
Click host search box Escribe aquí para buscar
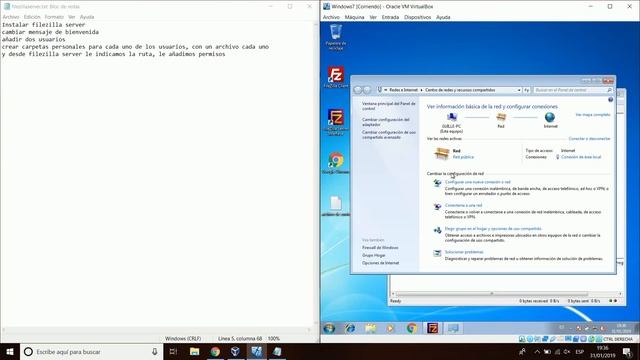(x=90, y=352)
